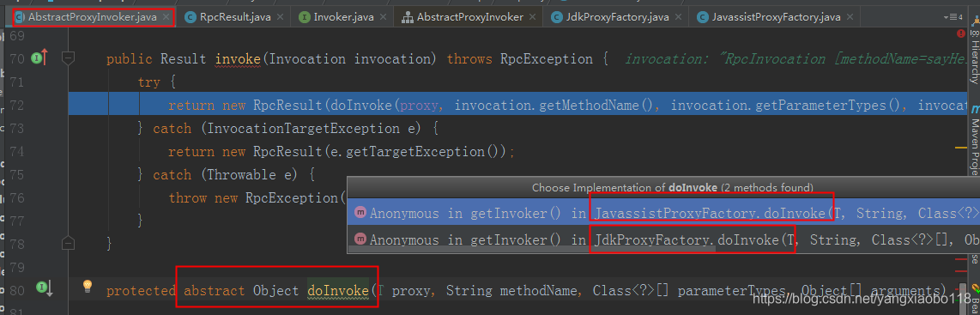
Task: Click method icon of the JavassistProxyFactory.doInvoke entry
Action: [x=360, y=213]
